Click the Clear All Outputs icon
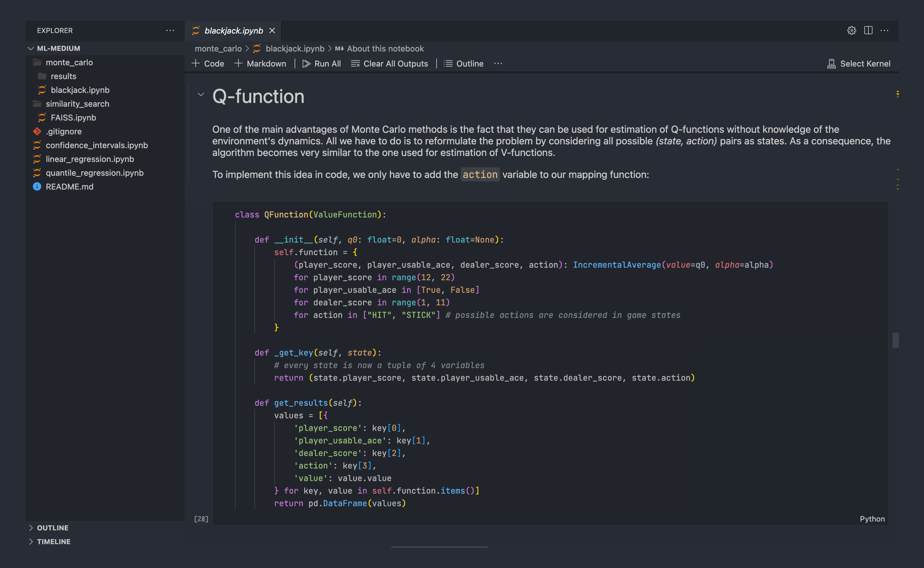Screen dimensions: 924x568 point(355,64)
